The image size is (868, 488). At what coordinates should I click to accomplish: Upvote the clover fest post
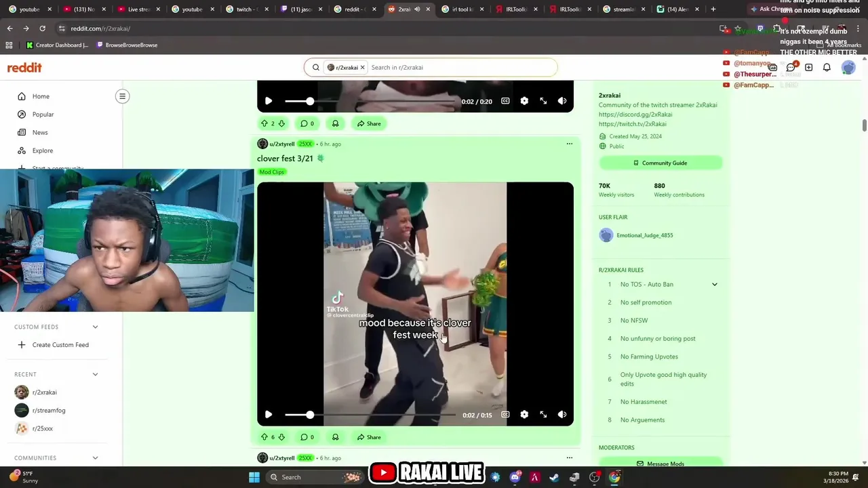[x=264, y=437]
